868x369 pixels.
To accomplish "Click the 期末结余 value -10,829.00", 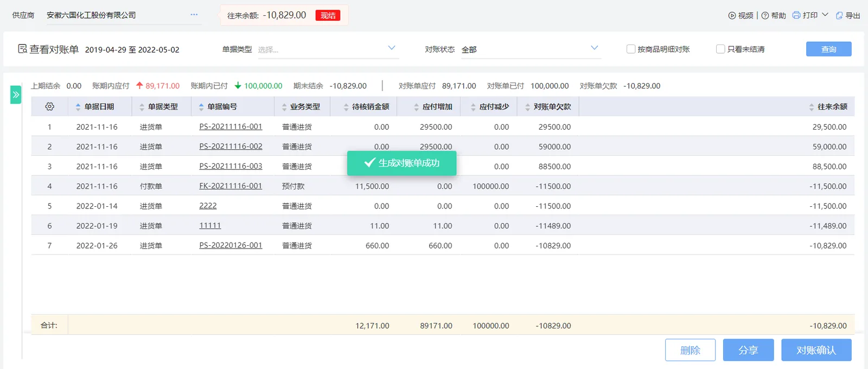I will pos(348,86).
